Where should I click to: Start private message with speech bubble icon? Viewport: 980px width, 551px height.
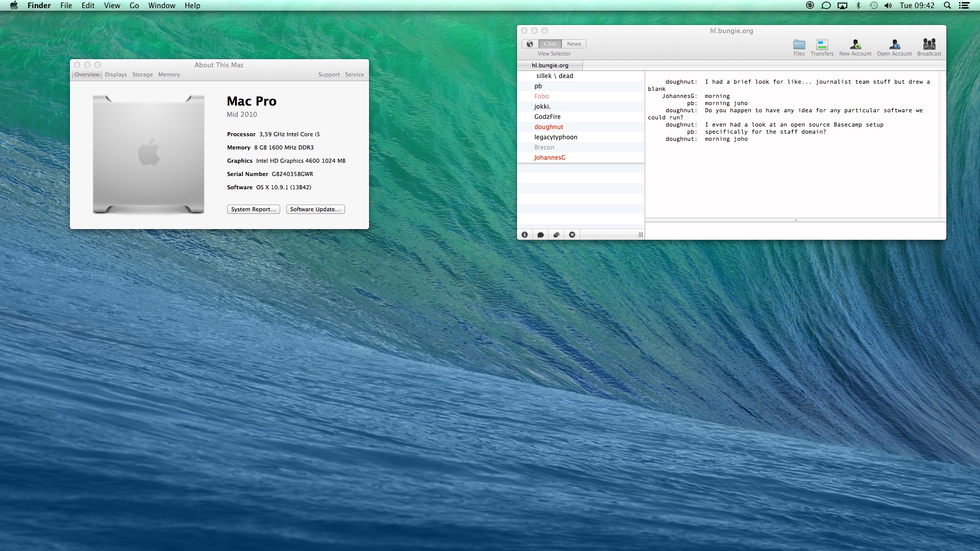[x=541, y=235]
